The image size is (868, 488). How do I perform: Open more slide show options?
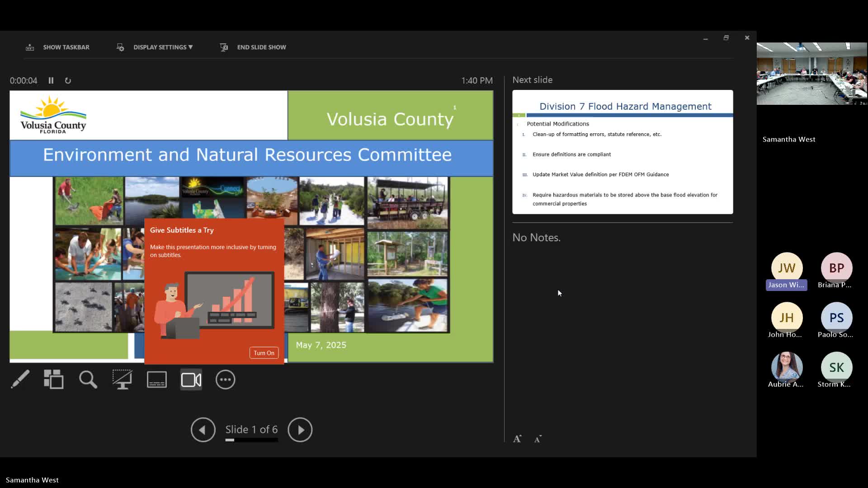[226, 380]
